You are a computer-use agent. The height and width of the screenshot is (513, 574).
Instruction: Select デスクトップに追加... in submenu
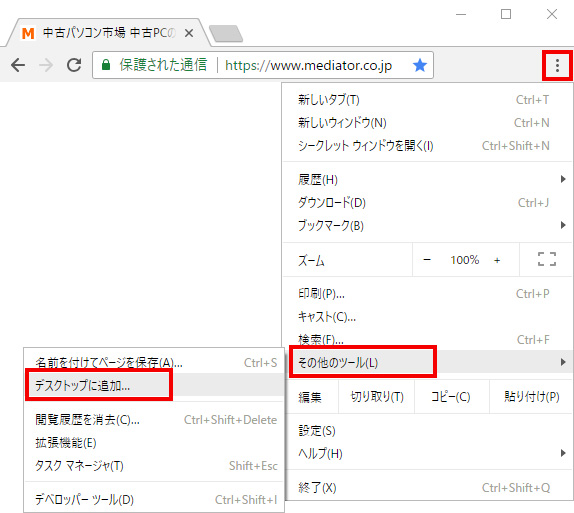pos(154,385)
